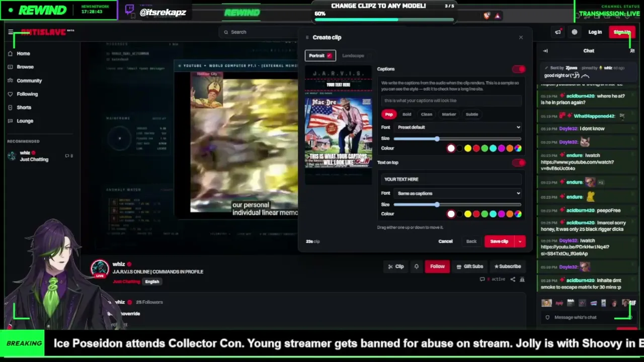Screen dimensions: 644x362
Task: Click Cancel in the Create clip dialog
Action: coord(445,241)
